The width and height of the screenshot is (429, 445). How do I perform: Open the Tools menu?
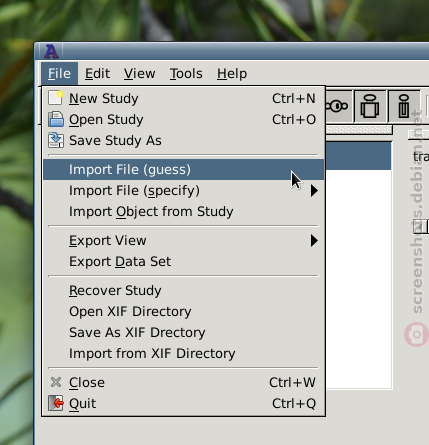(186, 74)
